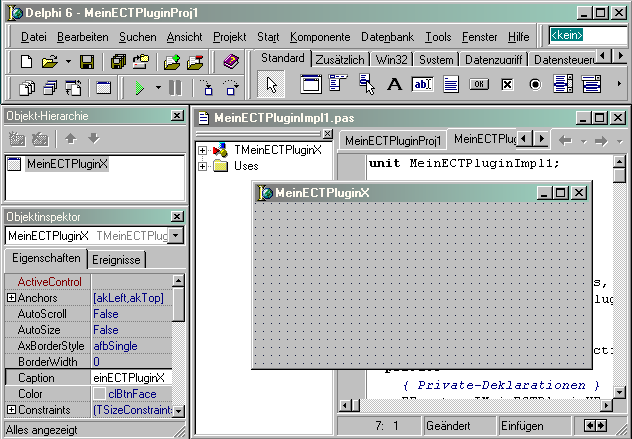Select the Edit component (ab) icon
The image size is (632, 439).
[422, 84]
